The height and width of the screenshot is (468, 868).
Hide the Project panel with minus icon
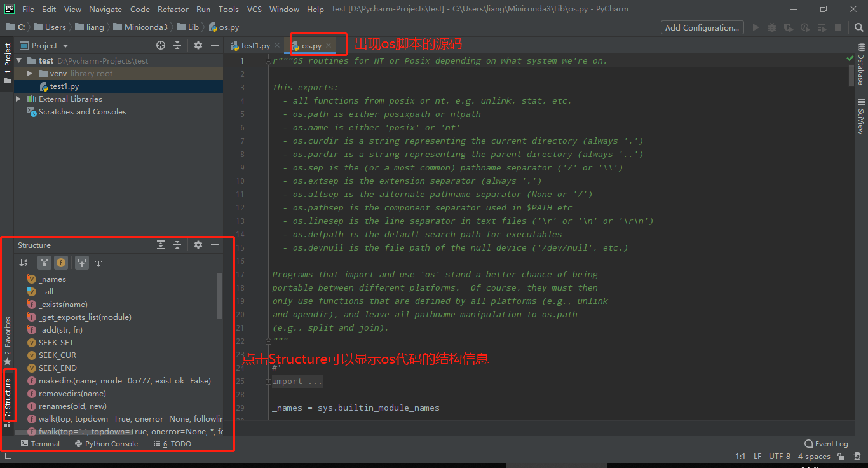[215, 45]
